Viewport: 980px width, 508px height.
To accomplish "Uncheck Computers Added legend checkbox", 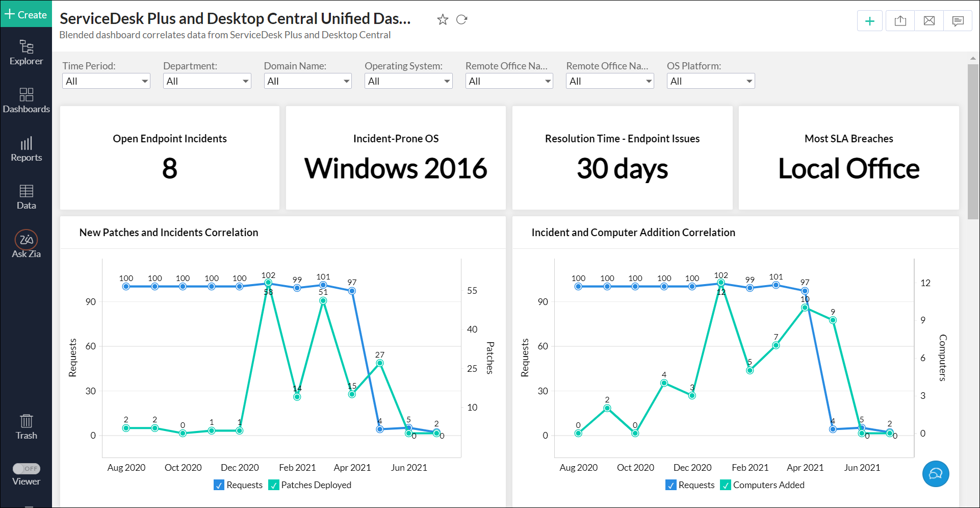I will (725, 485).
